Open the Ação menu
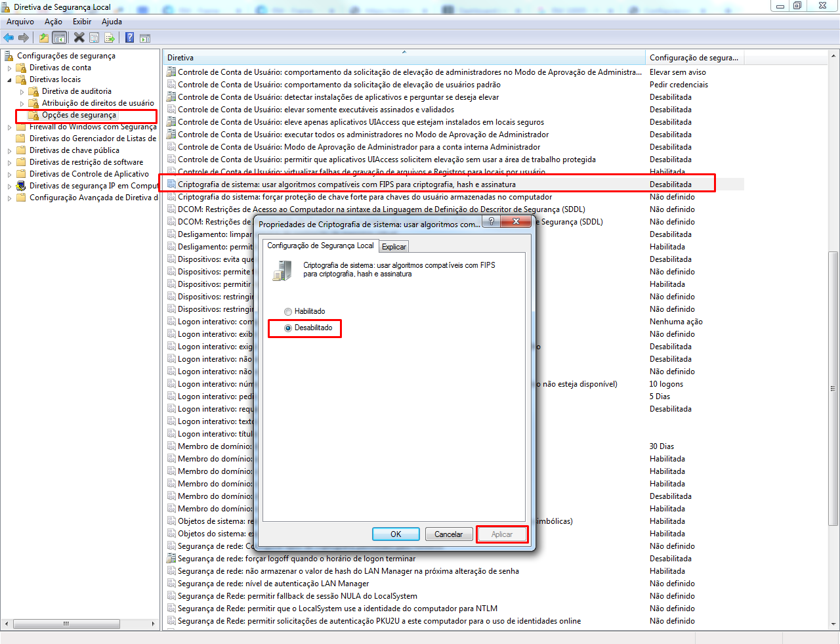 pyautogui.click(x=53, y=22)
